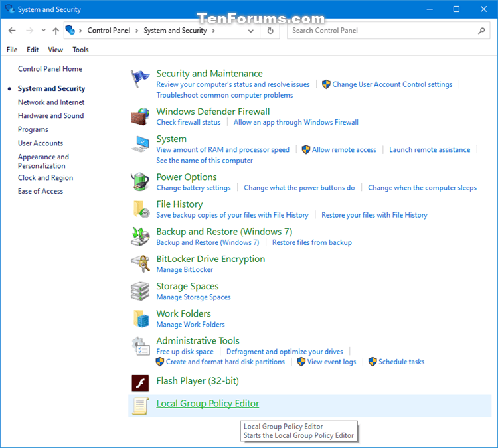Go up one level with up arrow

tap(56, 31)
